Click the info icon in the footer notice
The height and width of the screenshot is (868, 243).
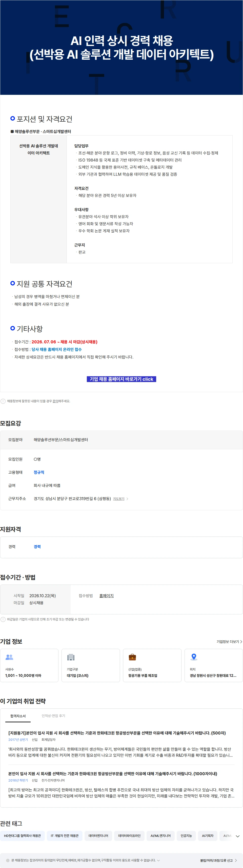[8, 860]
